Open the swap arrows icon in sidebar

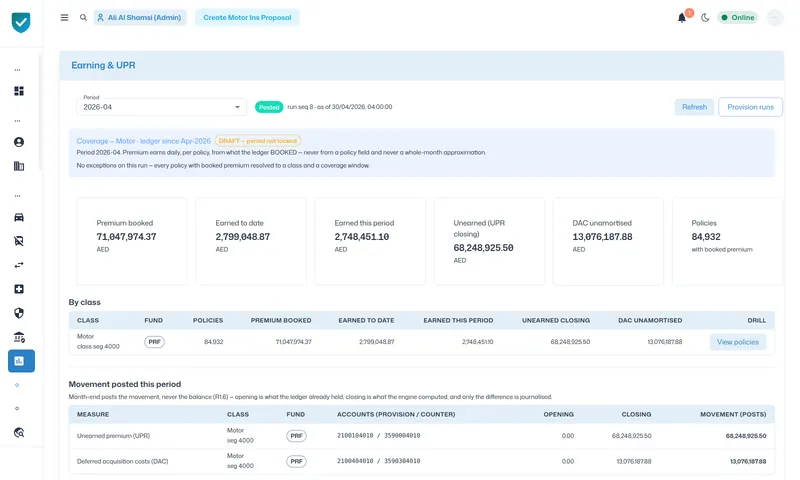point(19,265)
